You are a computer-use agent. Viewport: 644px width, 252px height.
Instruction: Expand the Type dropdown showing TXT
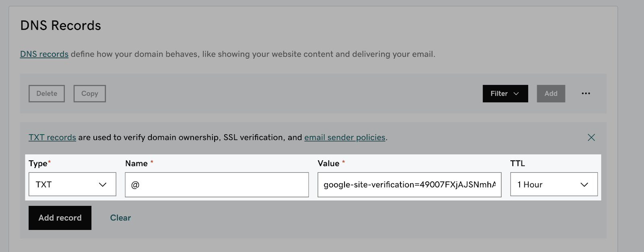point(72,184)
